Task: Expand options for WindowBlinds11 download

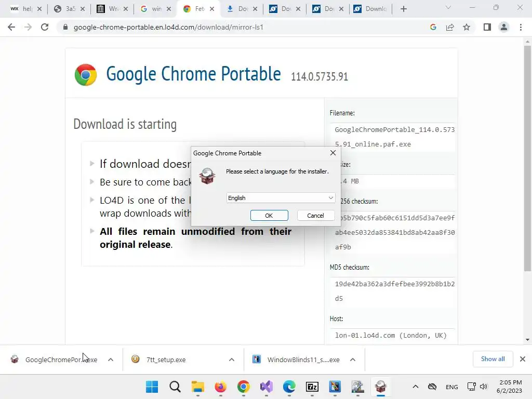Action: (x=353, y=360)
